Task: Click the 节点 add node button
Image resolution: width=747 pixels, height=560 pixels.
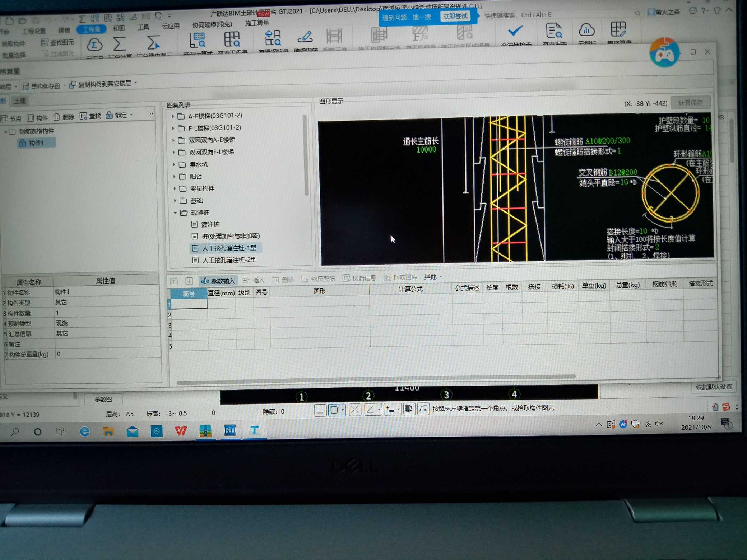Action: click(11, 118)
